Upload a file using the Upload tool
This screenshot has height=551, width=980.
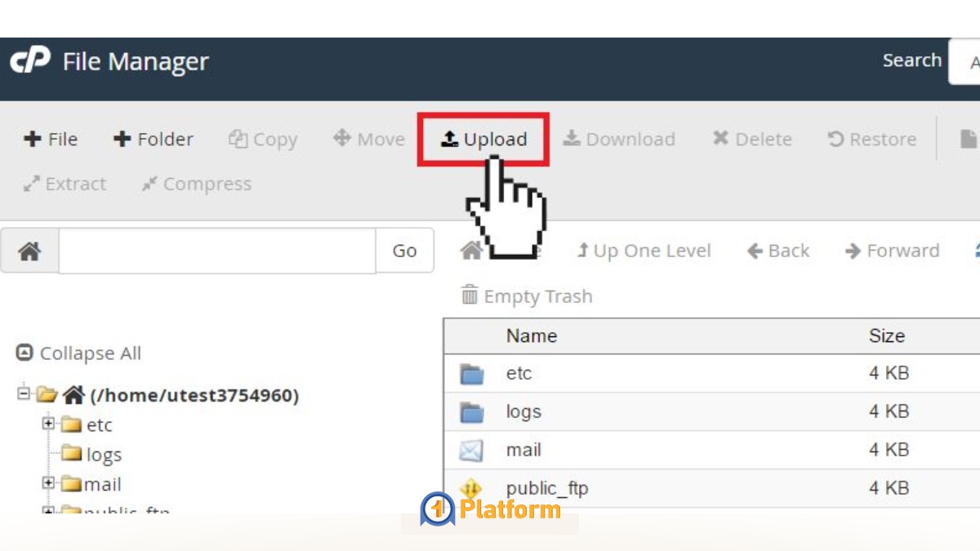pyautogui.click(x=484, y=139)
